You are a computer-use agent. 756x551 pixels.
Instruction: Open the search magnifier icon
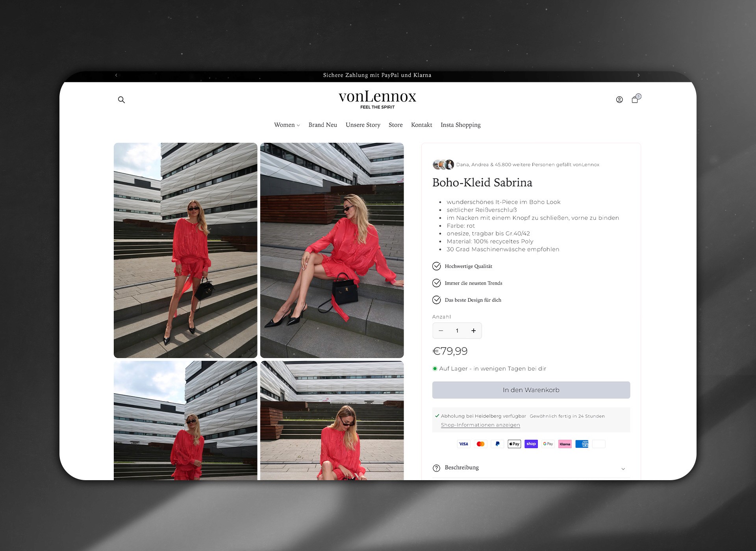pos(121,100)
